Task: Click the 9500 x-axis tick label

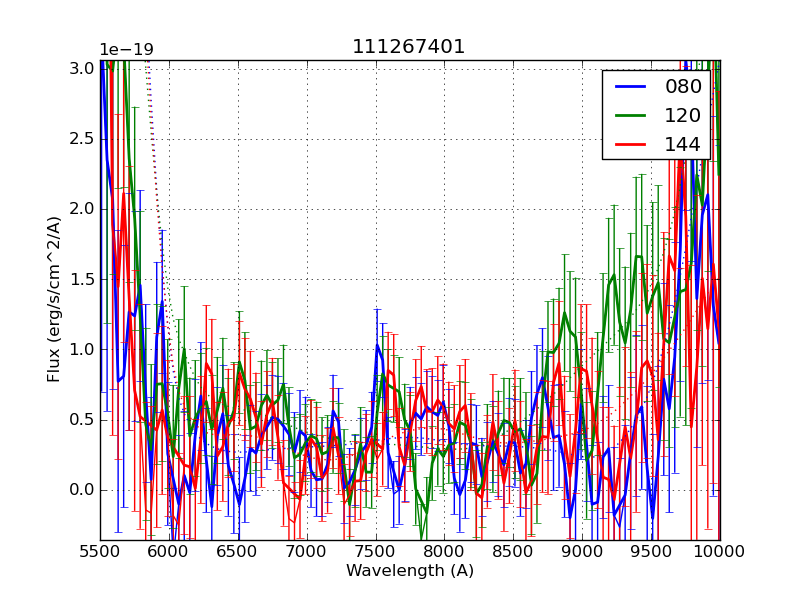Action: pyautogui.click(x=651, y=552)
